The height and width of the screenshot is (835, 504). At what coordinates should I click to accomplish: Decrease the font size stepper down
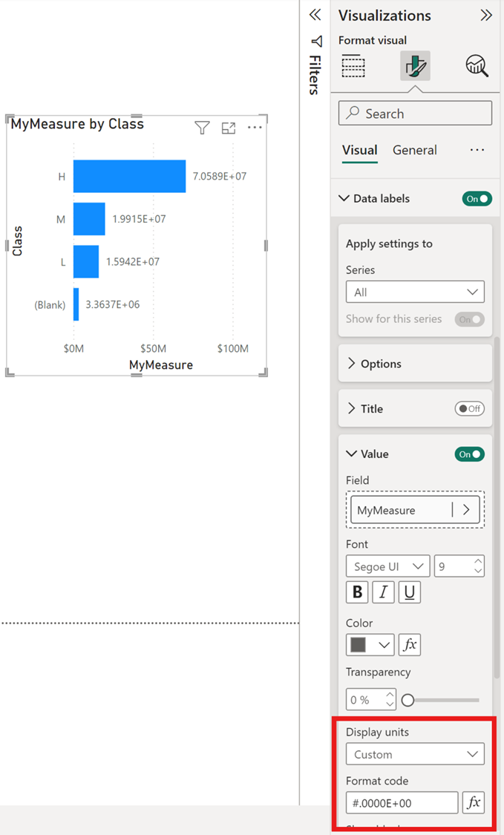[x=478, y=572]
